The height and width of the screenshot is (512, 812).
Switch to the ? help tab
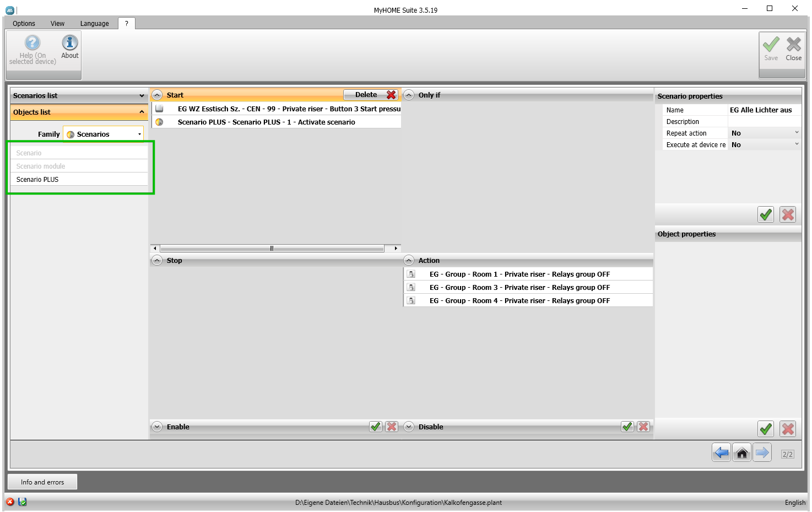(126, 23)
